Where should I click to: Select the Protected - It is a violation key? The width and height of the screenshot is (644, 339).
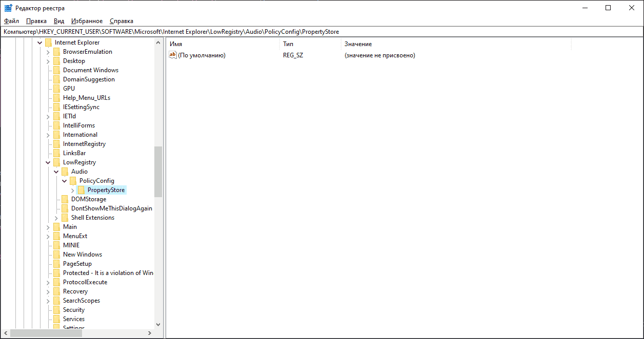[x=108, y=273]
